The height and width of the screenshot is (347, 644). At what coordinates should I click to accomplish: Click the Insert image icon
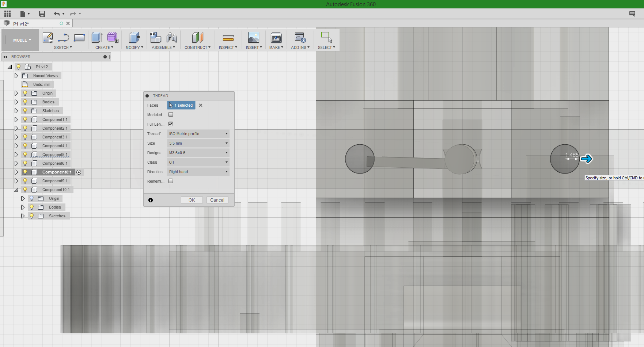pyautogui.click(x=254, y=37)
